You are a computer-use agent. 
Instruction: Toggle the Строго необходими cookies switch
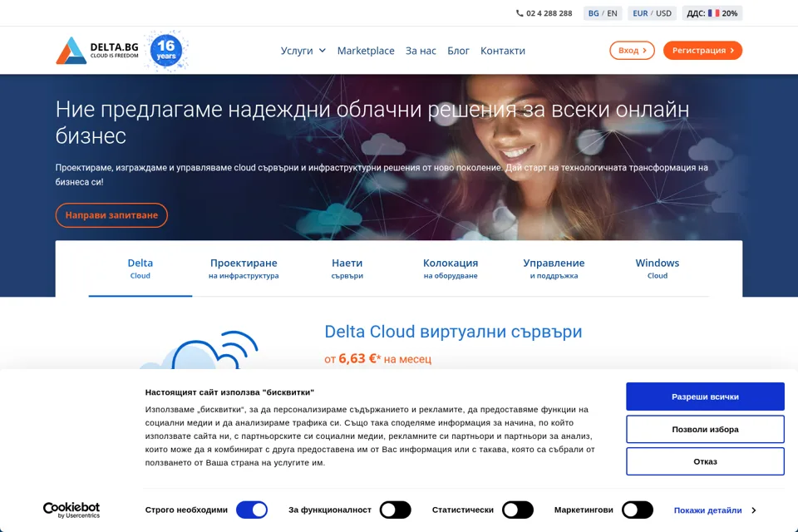point(252,510)
